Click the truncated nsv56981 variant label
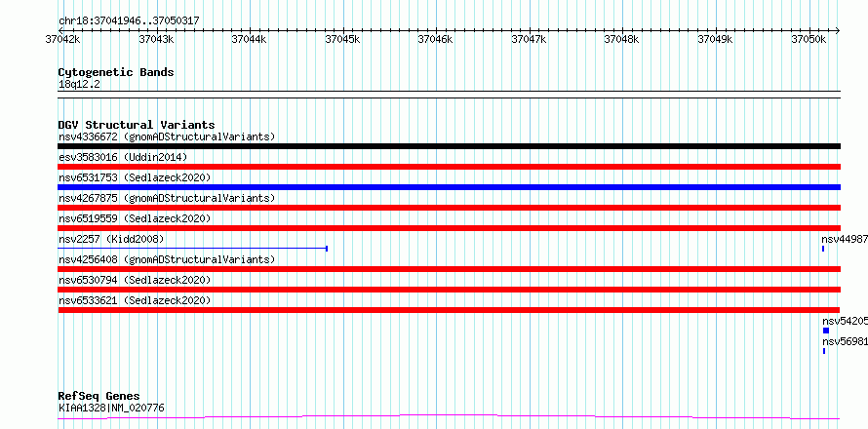The height and width of the screenshot is (429, 868). tap(845, 341)
